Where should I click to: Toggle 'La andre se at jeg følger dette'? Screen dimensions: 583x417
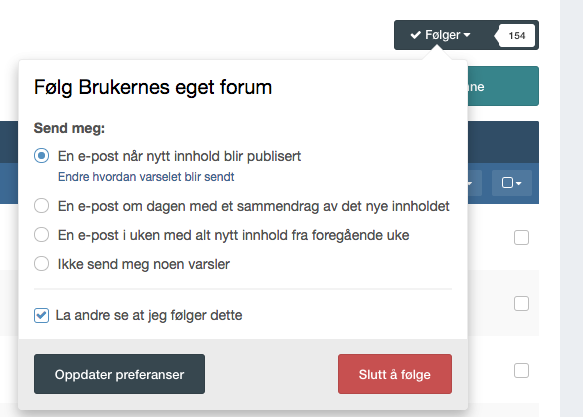[x=41, y=316]
